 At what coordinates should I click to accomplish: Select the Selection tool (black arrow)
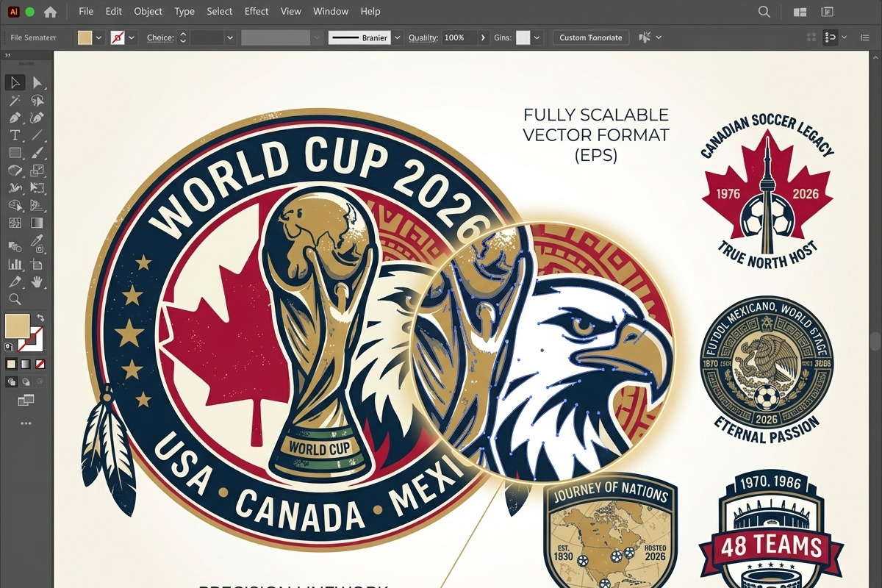pos(15,82)
